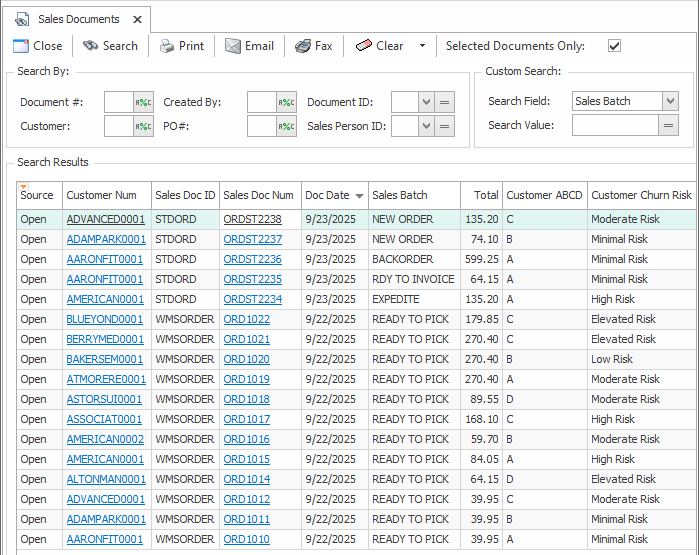Image resolution: width=699 pixels, height=555 pixels.
Task: Open customer BLUEYOND0001 link
Action: pyautogui.click(x=105, y=319)
